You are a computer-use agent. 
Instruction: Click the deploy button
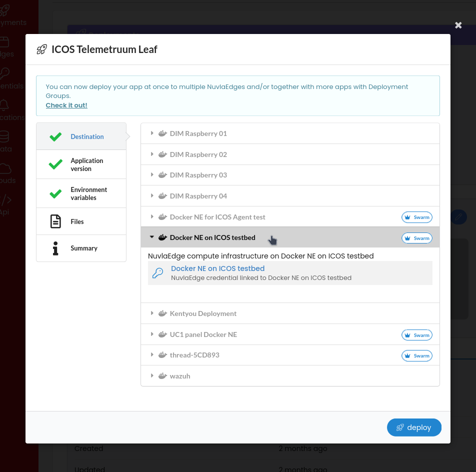coord(414,427)
